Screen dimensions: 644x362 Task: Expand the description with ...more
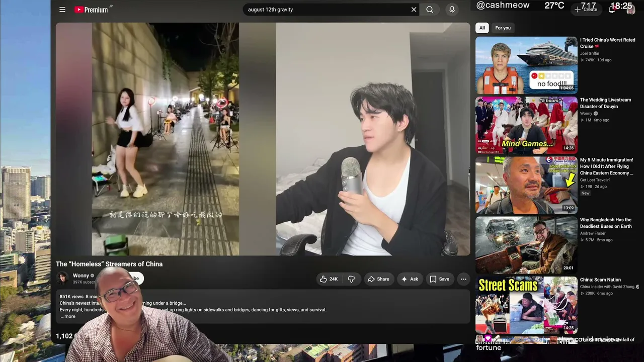point(68,316)
